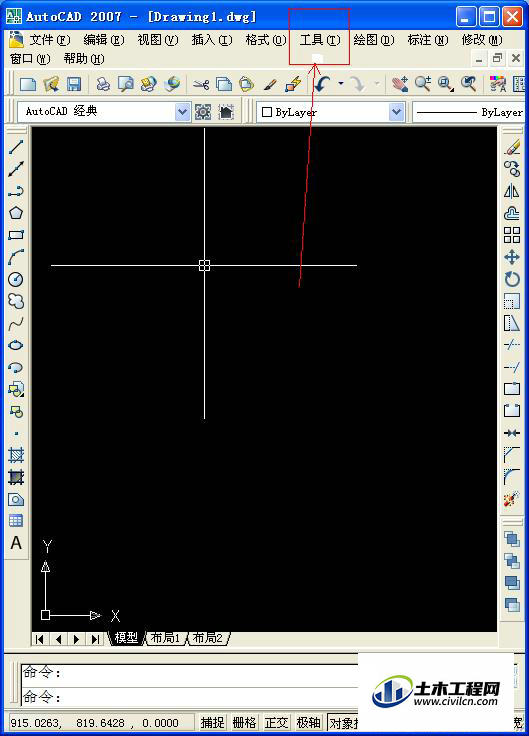Open the 视图(V) menu

click(158, 40)
